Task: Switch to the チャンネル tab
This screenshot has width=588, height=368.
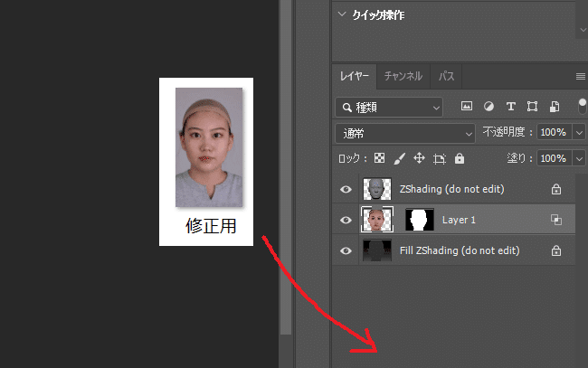Action: click(403, 77)
